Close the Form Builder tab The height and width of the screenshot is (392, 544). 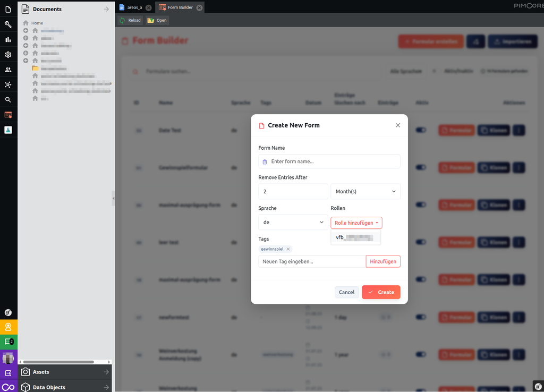(200, 7)
